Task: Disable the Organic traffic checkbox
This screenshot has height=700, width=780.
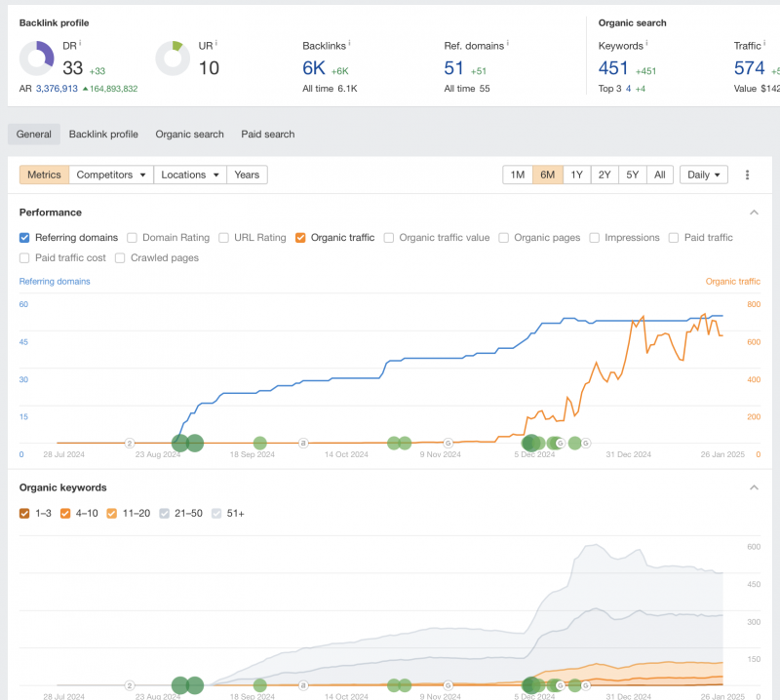Action: point(300,238)
